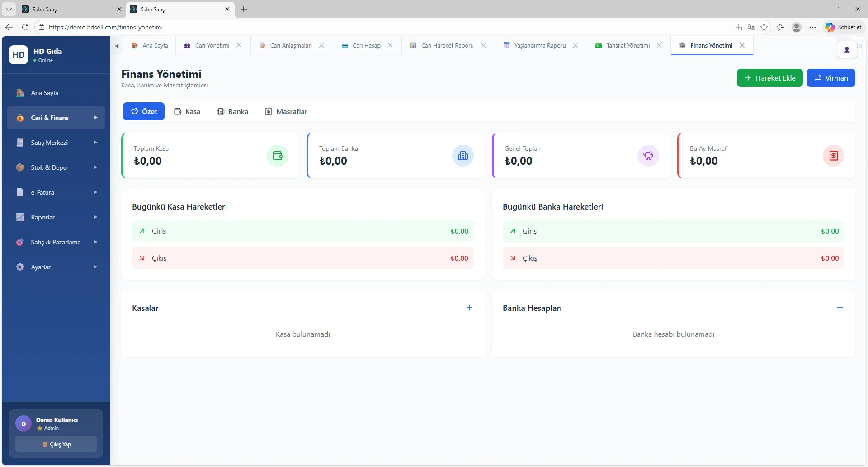
Task: Open the user profile icon at top right
Action: (x=847, y=50)
